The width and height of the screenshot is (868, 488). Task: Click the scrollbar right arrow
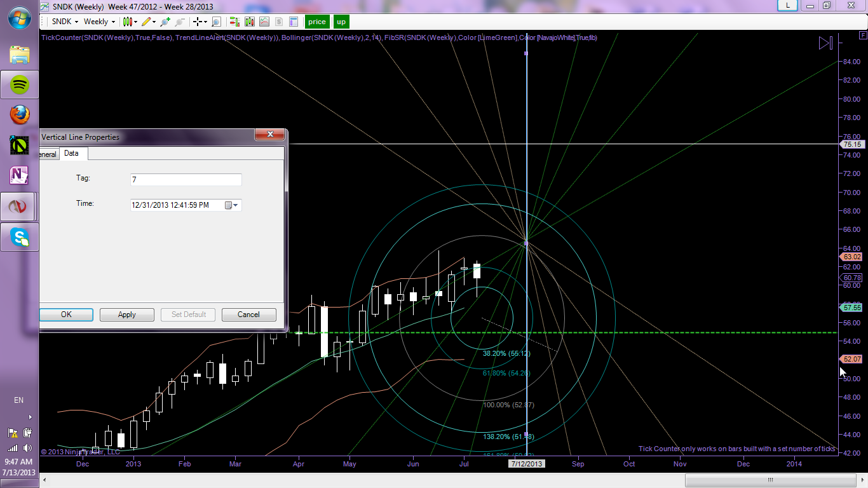861,480
